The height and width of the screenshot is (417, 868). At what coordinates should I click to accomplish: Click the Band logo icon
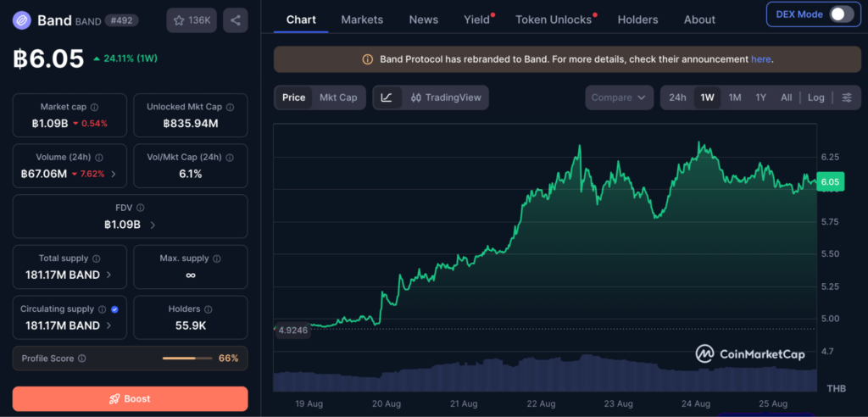click(23, 20)
